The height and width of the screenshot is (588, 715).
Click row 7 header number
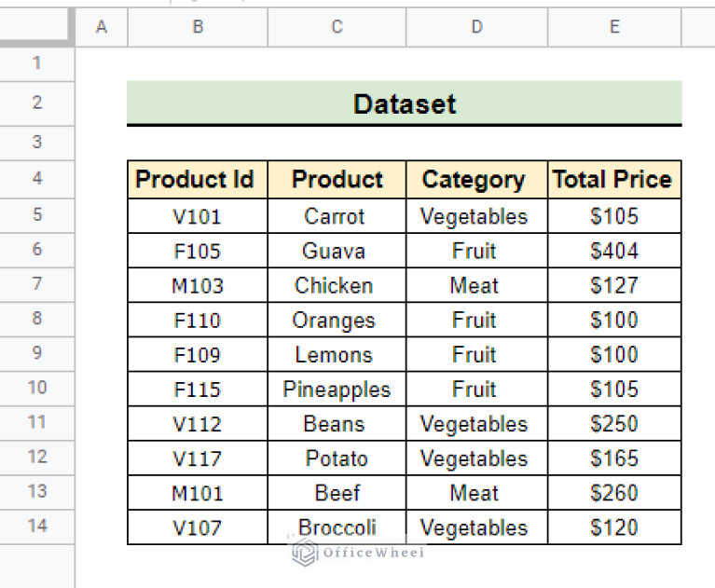pos(37,284)
